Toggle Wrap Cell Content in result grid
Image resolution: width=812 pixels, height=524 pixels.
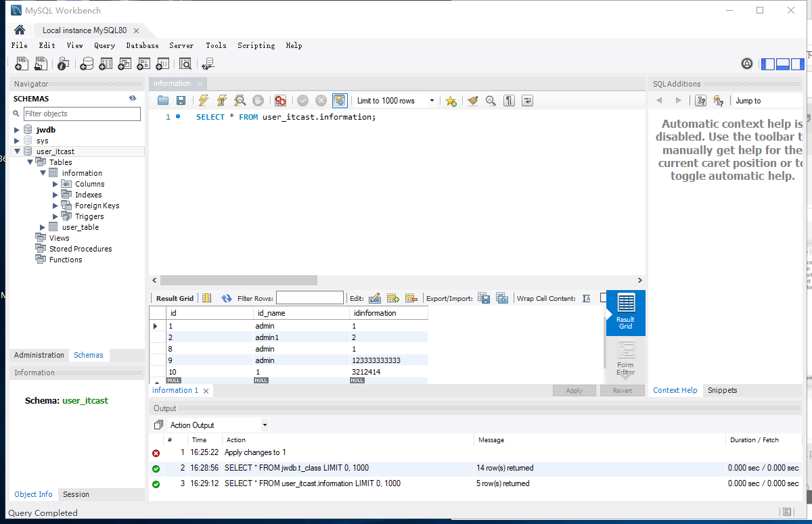(586, 297)
